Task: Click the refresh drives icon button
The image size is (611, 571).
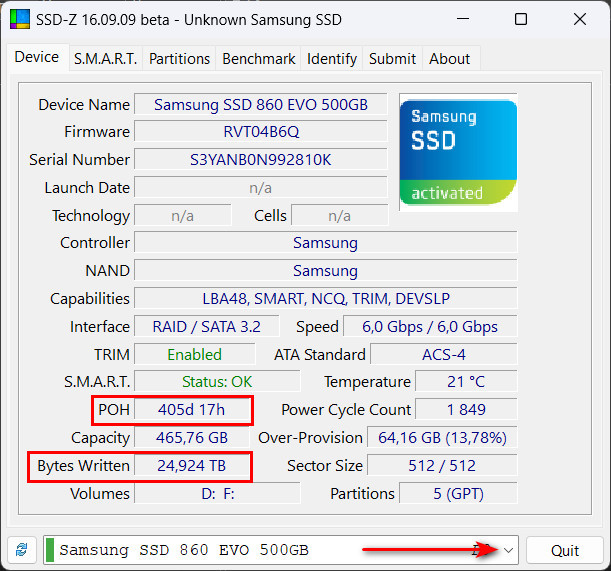Action: pyautogui.click(x=22, y=550)
